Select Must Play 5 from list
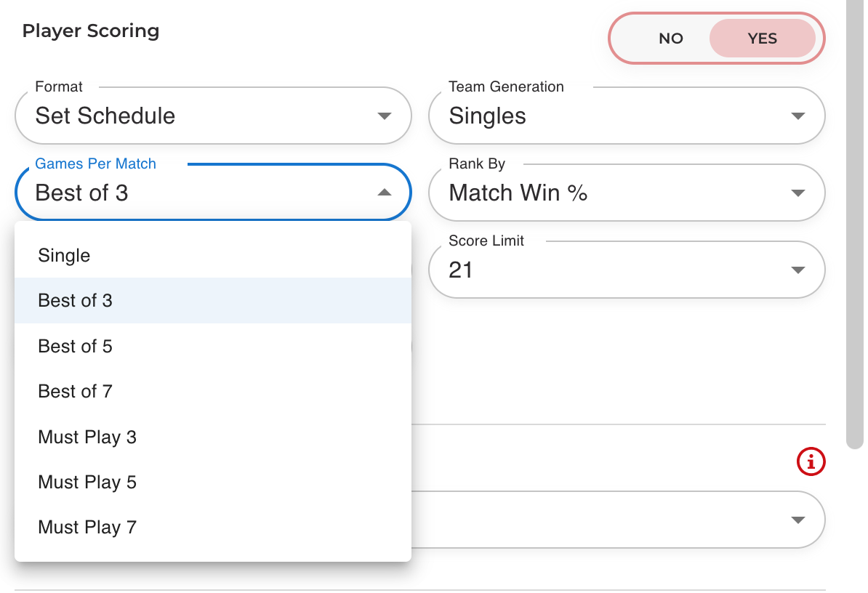This screenshot has width=868, height=593. pos(87,482)
